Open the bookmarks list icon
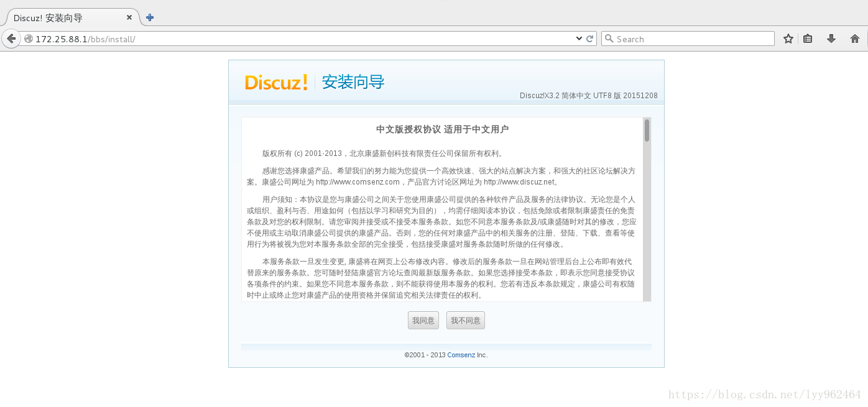The image size is (868, 407). pyautogui.click(x=808, y=39)
